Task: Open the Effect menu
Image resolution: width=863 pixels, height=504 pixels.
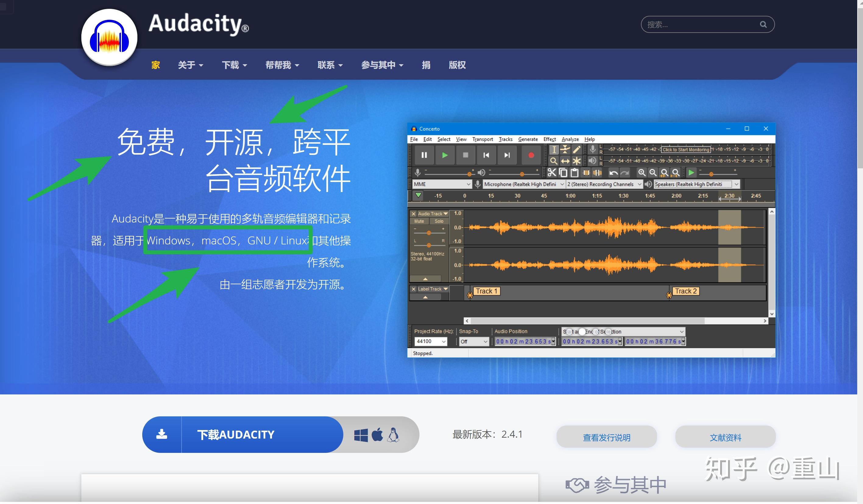Action: pos(549,139)
